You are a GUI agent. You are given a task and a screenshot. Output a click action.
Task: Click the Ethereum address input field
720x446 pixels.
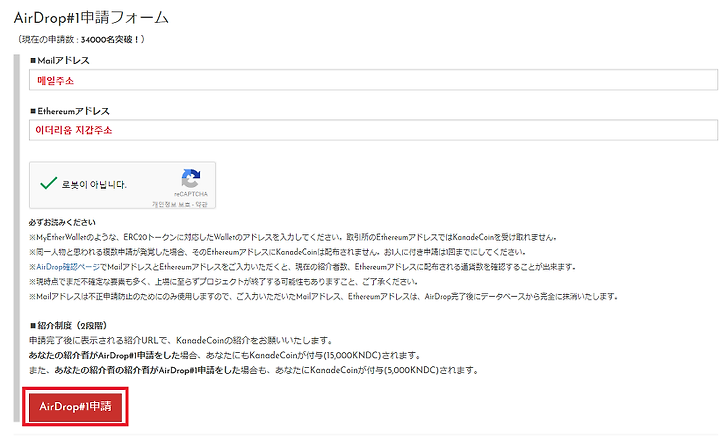373,130
